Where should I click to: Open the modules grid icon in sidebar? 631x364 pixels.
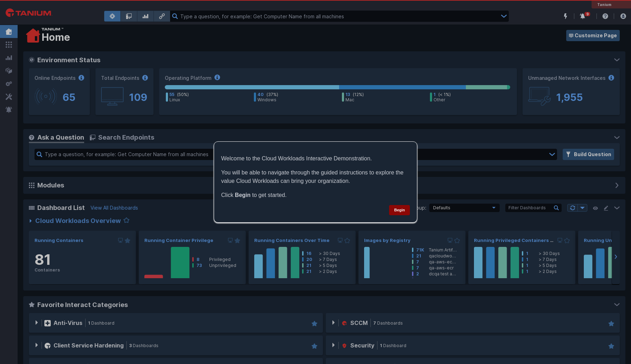click(x=9, y=45)
